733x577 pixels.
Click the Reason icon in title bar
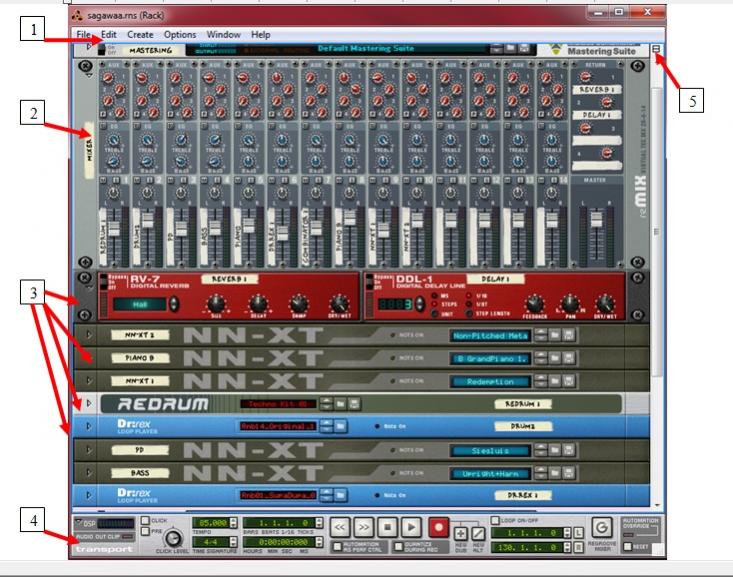(x=78, y=15)
